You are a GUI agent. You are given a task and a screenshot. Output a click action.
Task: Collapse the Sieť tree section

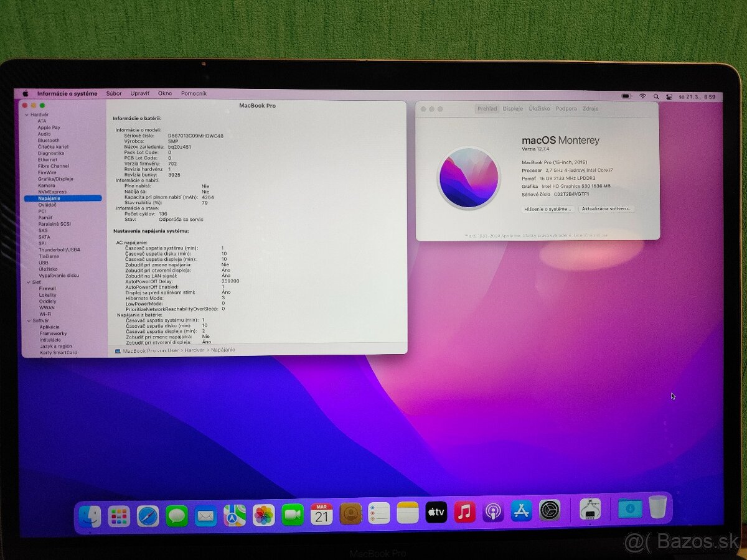tap(29, 281)
